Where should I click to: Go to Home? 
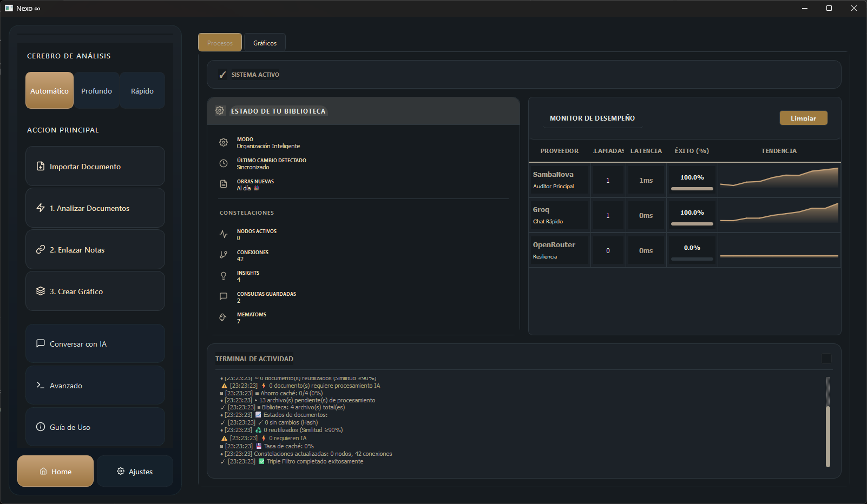pos(55,471)
